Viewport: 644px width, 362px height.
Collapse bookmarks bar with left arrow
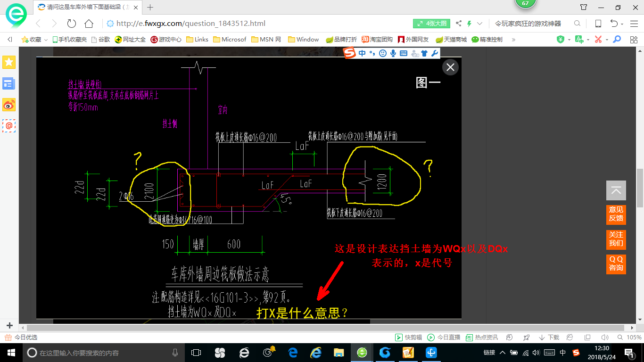pyautogui.click(x=9, y=40)
